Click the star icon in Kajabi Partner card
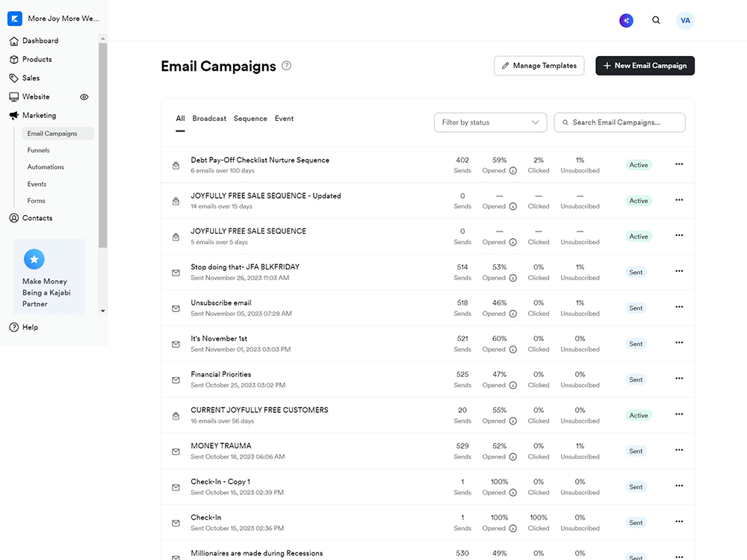 tap(34, 259)
